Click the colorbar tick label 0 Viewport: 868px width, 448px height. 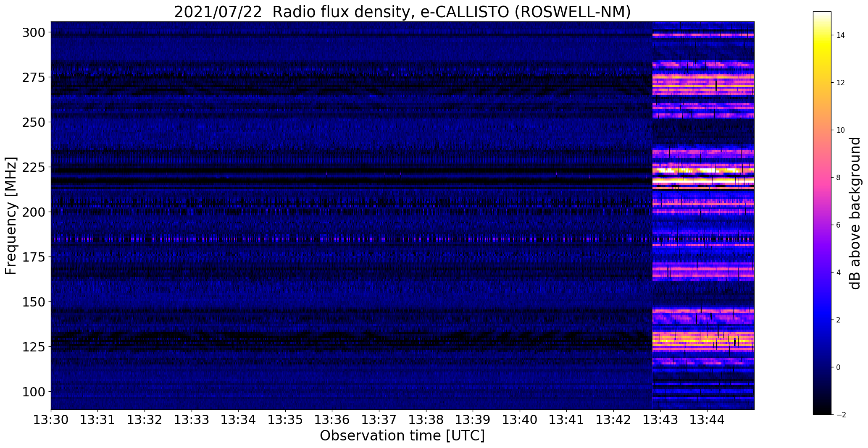point(838,367)
